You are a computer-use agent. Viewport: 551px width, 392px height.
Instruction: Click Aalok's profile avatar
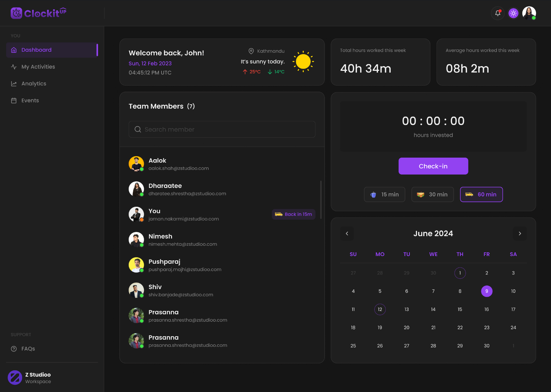(x=136, y=164)
